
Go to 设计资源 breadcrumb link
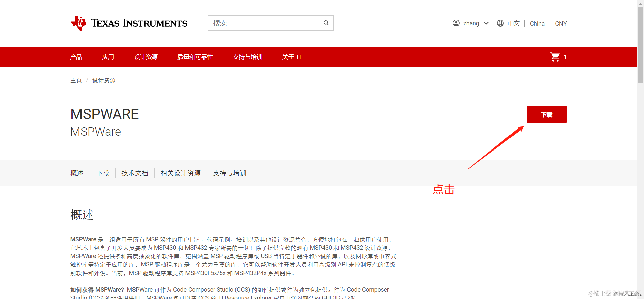104,80
